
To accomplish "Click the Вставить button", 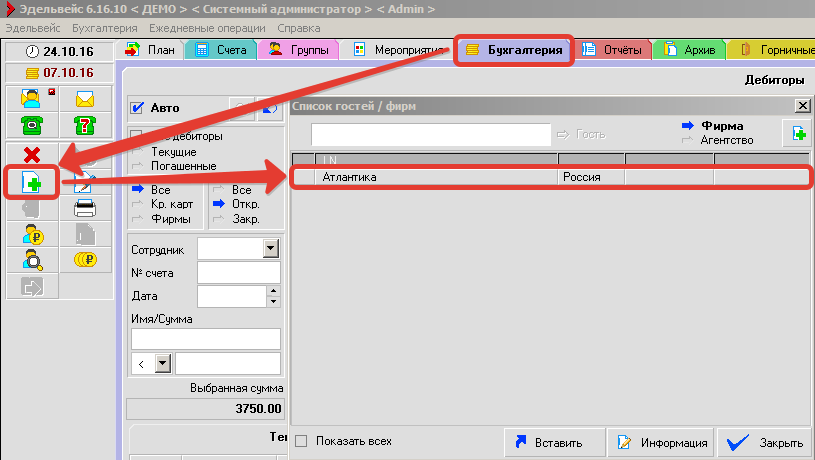I will pyautogui.click(x=549, y=442).
